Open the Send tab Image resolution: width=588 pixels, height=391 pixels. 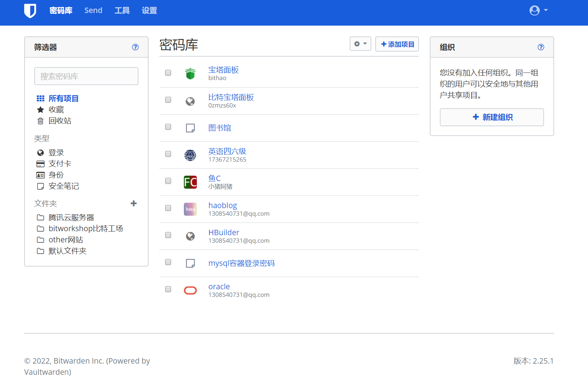click(93, 10)
